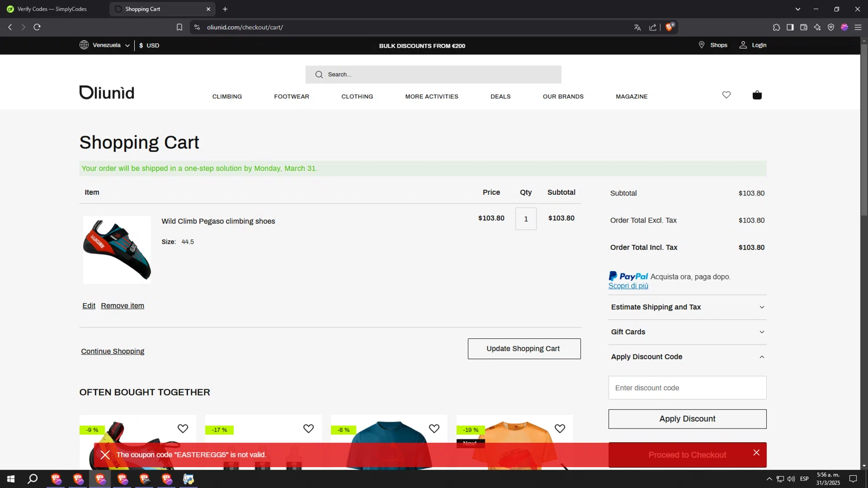Add the -9 % product to wishlist
Screen dimensions: 868x488
tap(183, 428)
